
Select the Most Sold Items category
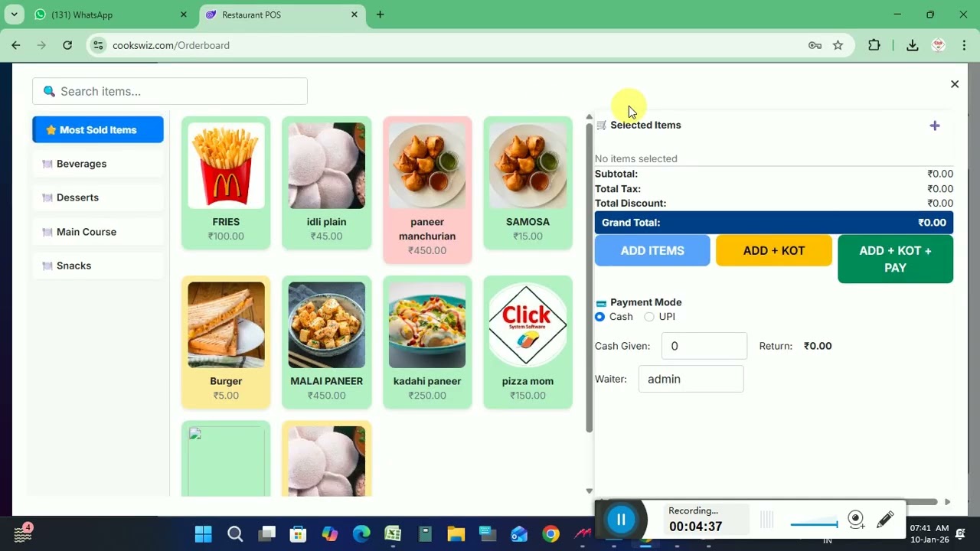pyautogui.click(x=98, y=129)
